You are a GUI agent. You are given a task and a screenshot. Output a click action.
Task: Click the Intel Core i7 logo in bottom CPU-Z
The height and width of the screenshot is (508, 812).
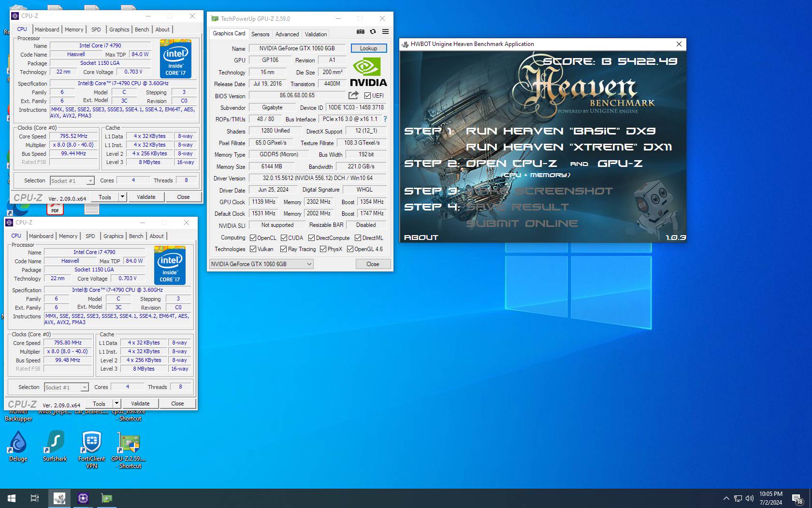click(170, 265)
